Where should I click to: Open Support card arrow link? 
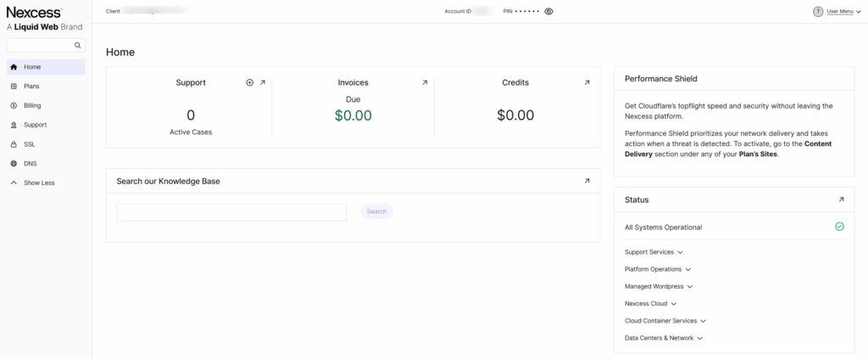(262, 82)
